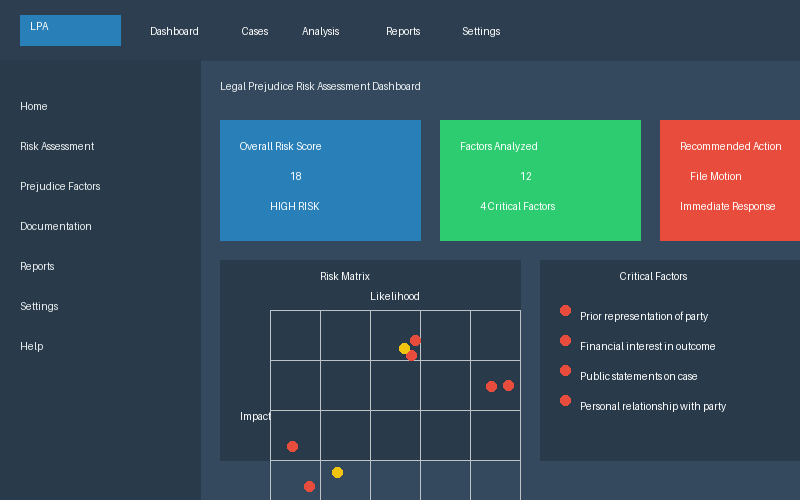Click Legal Prejudice Risk Assessment Dashboard heading
800x500 pixels.
point(320,86)
